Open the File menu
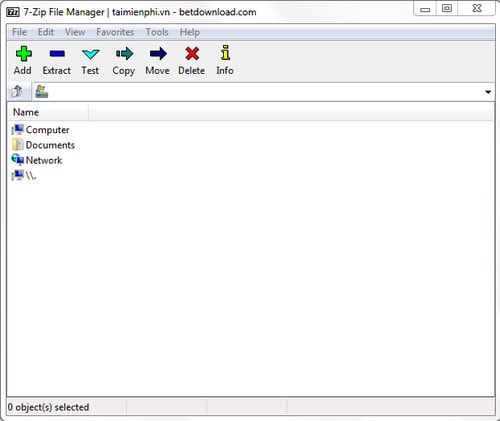The height and width of the screenshot is (421, 500). click(x=19, y=32)
